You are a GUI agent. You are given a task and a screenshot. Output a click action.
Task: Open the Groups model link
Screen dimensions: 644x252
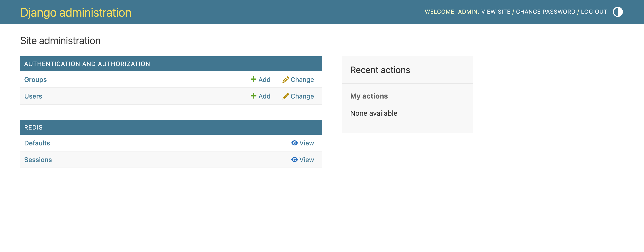(x=35, y=80)
